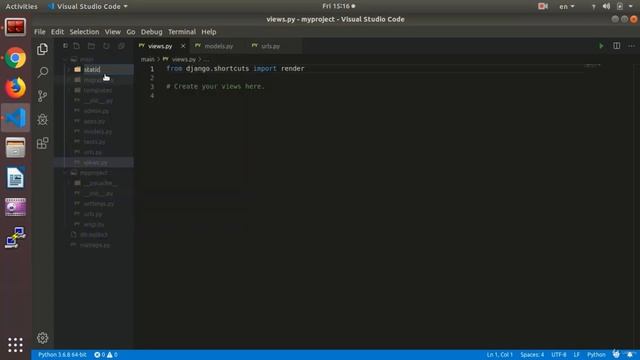Viewport: 640px width, 360px height.
Task: Open admin.py in the explorer
Action: (96, 111)
